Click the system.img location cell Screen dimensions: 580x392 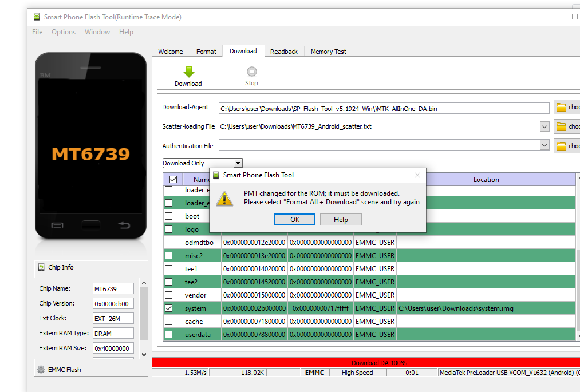(x=486, y=308)
